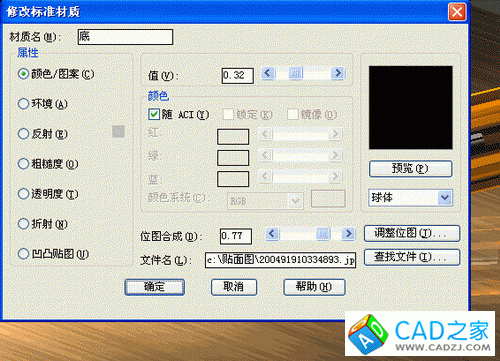Click the 文件名 path field

[x=280, y=260]
